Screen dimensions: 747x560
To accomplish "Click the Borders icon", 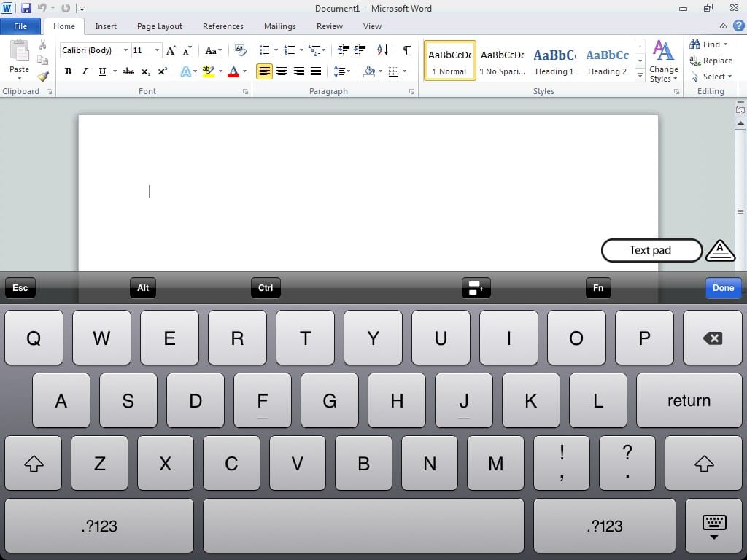I will pyautogui.click(x=393, y=71).
